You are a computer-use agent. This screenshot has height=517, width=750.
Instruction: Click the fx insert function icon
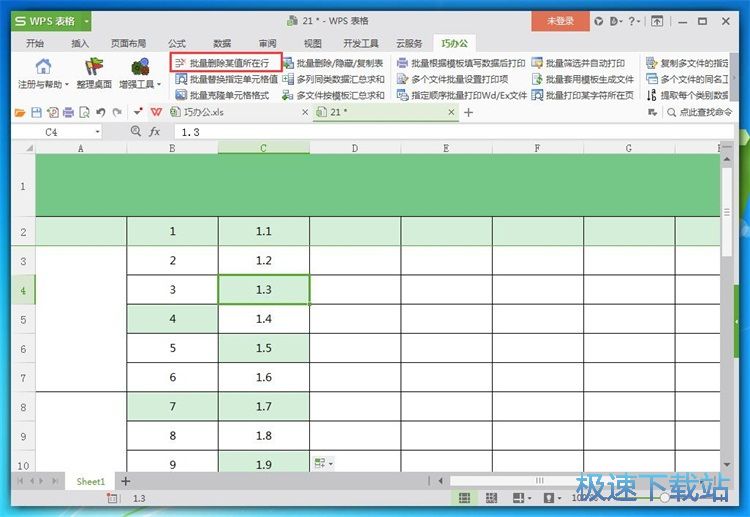coord(154,132)
